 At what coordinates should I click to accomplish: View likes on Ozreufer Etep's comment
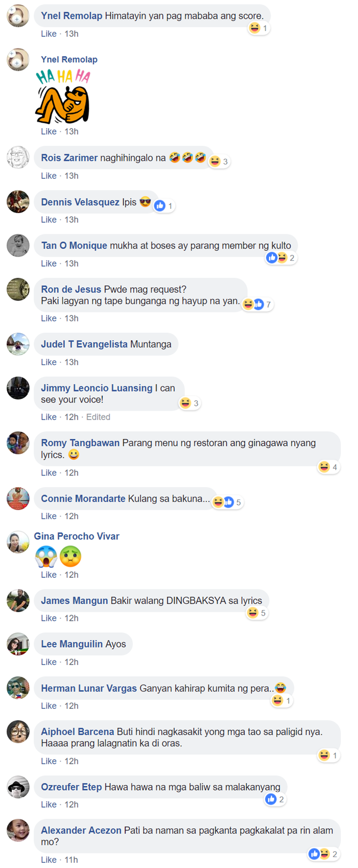pyautogui.click(x=275, y=799)
